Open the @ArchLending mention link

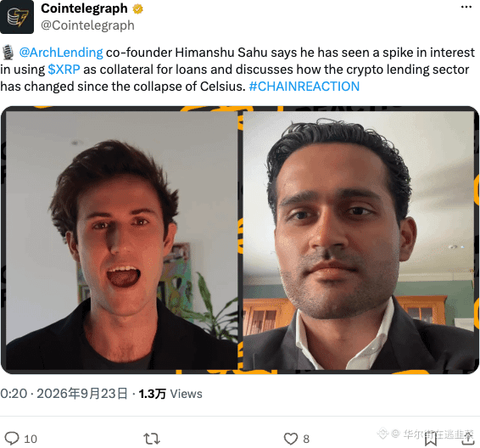[61, 53]
